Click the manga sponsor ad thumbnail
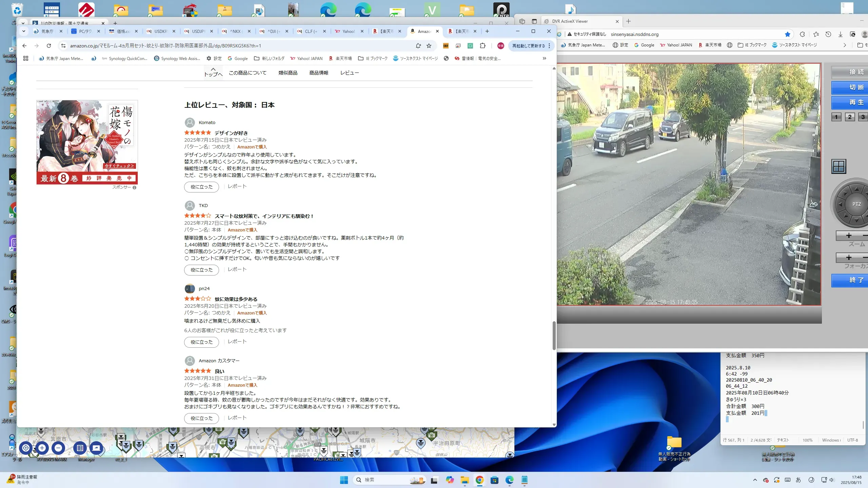 (x=87, y=142)
